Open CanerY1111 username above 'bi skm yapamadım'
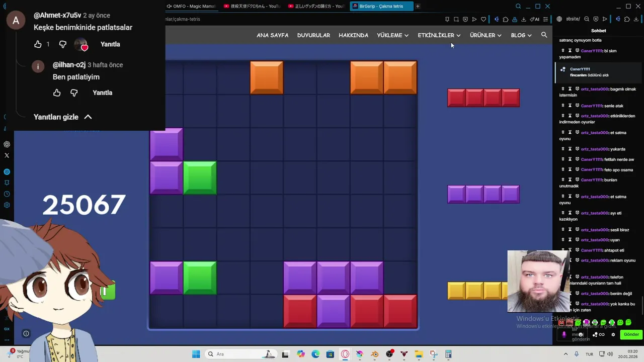The image size is (644, 362). (592, 51)
